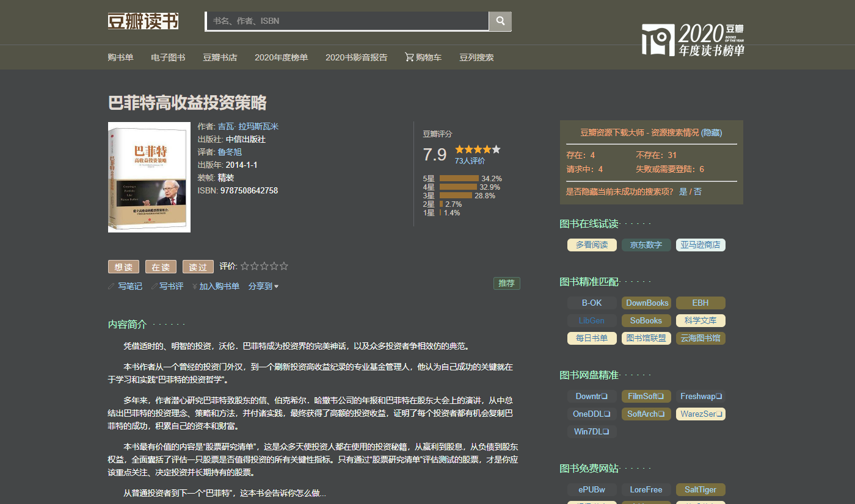Viewport: 855px width, 504px height.
Task: Open the DownBooks book match
Action: (647, 303)
